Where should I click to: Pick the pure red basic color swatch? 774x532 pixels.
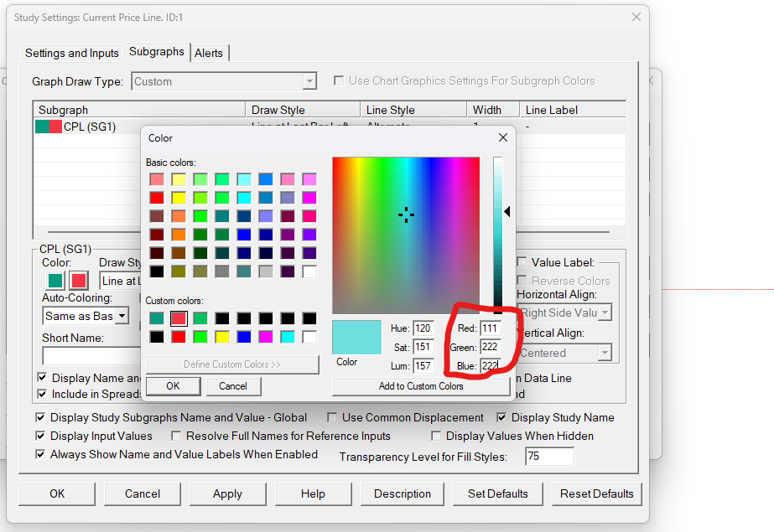(x=157, y=198)
